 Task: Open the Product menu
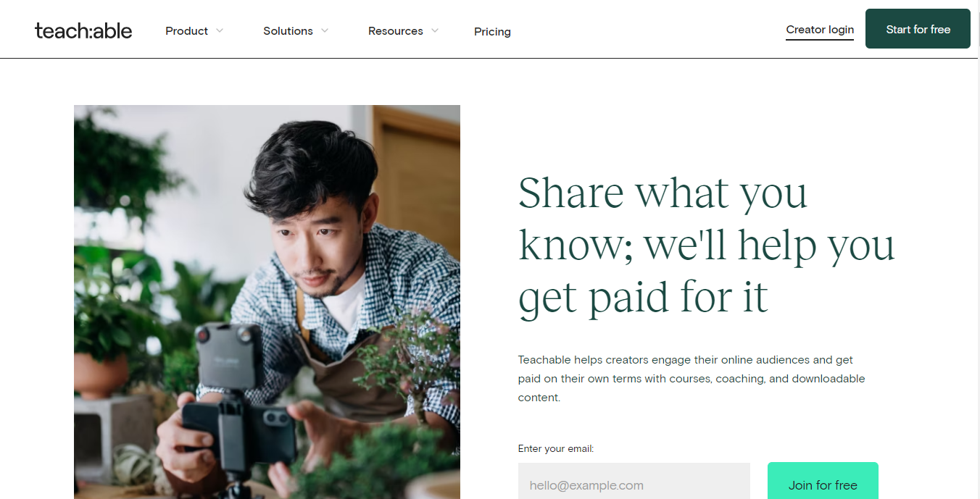[186, 31]
